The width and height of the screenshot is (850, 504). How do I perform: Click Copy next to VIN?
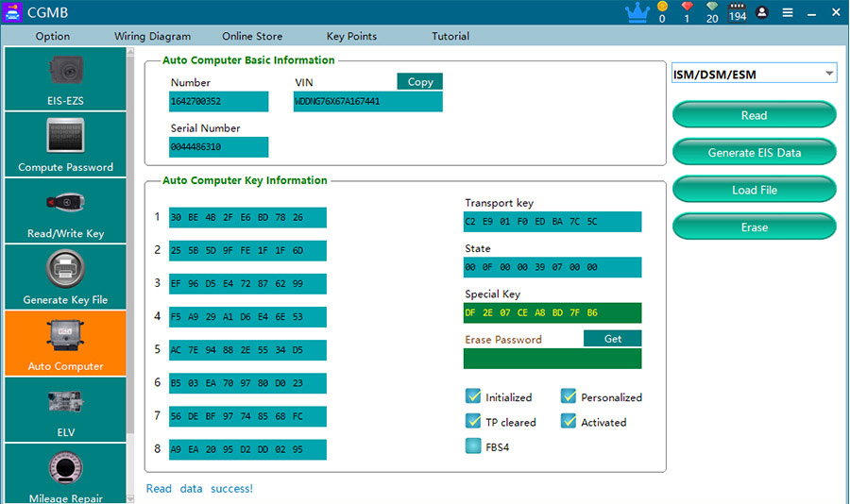pos(420,82)
